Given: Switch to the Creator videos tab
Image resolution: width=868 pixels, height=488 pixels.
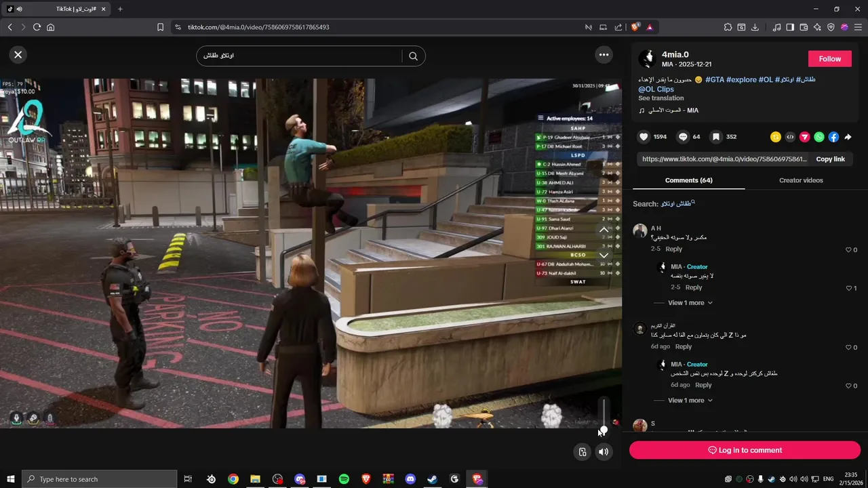Looking at the screenshot, I should 801,180.
